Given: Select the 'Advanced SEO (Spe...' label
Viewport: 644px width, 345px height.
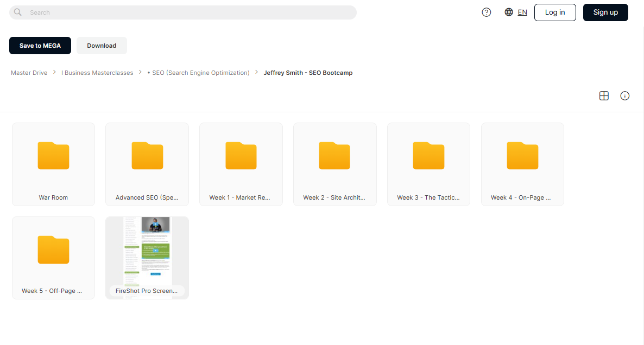Looking at the screenshot, I should pyautogui.click(x=147, y=197).
